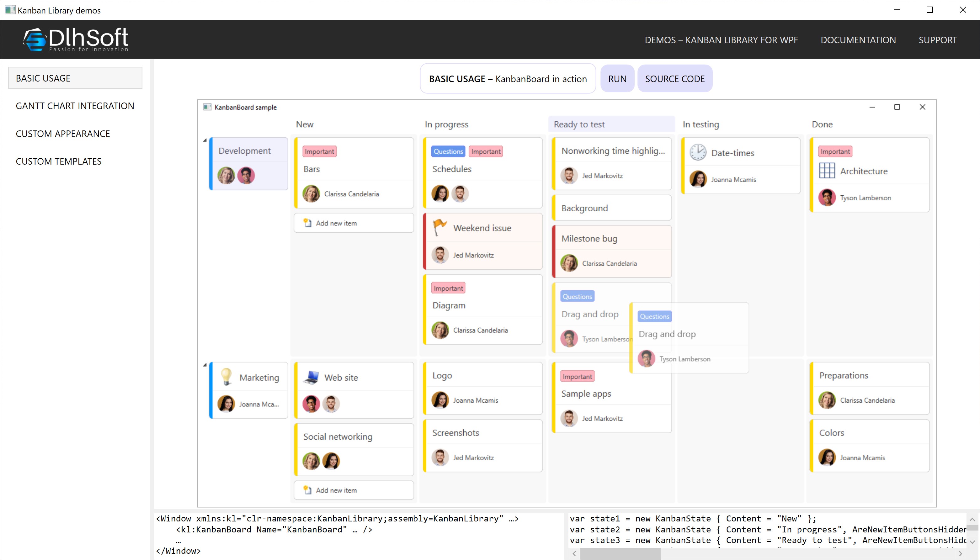Click the lightbulb icon beside Marketing
This screenshot has height=560, width=980.
[226, 377]
